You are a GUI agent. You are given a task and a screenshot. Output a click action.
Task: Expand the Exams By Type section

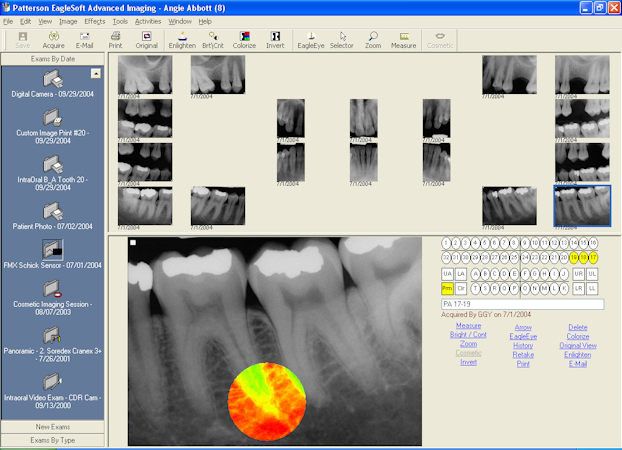[53, 440]
